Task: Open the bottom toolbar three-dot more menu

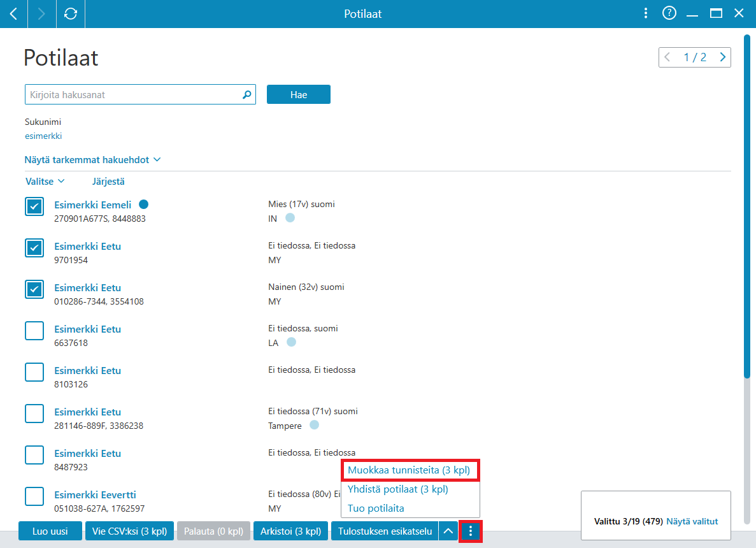Action: click(471, 531)
